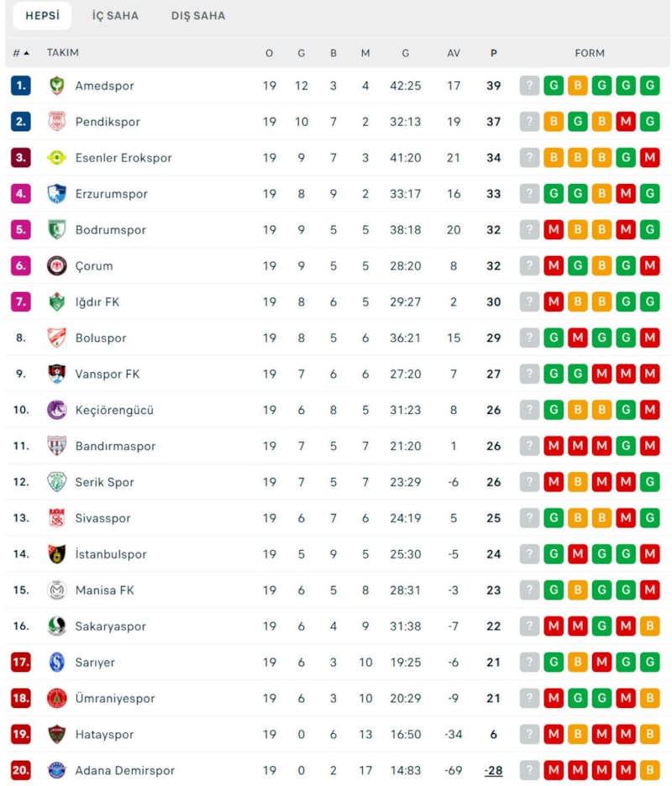Click the Bodrumspor team emblem

click(x=56, y=230)
